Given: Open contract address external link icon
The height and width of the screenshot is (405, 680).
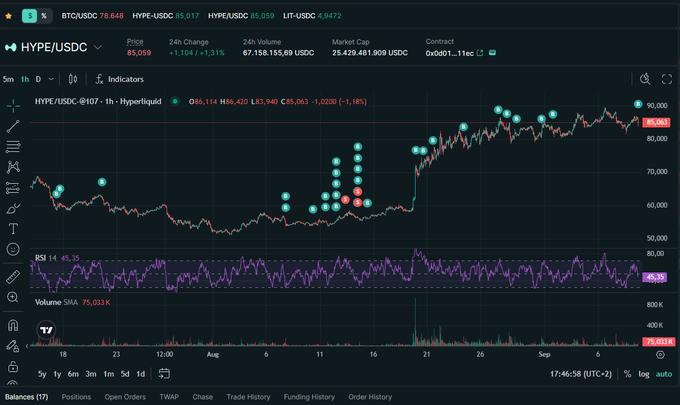Looking at the screenshot, I should point(480,53).
